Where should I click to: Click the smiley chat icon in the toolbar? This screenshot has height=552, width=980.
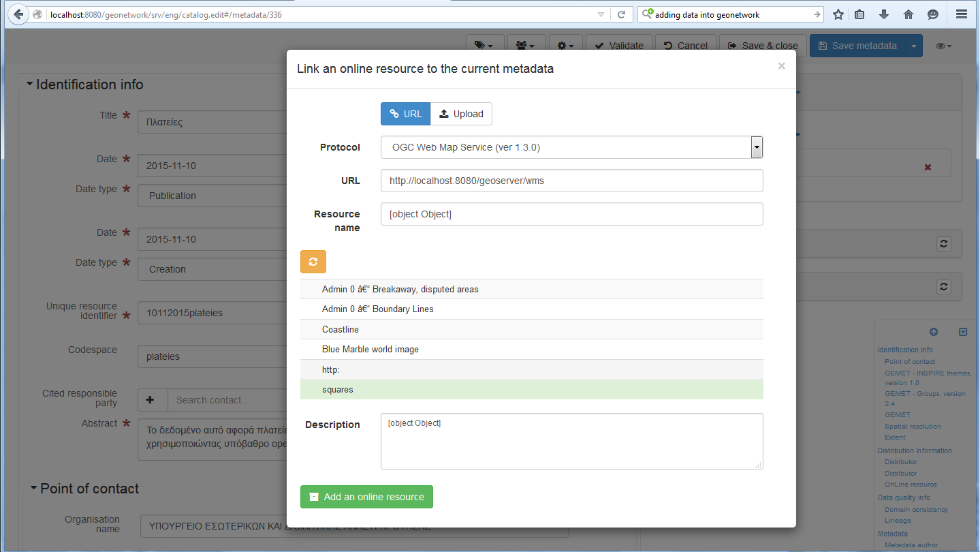click(x=933, y=14)
